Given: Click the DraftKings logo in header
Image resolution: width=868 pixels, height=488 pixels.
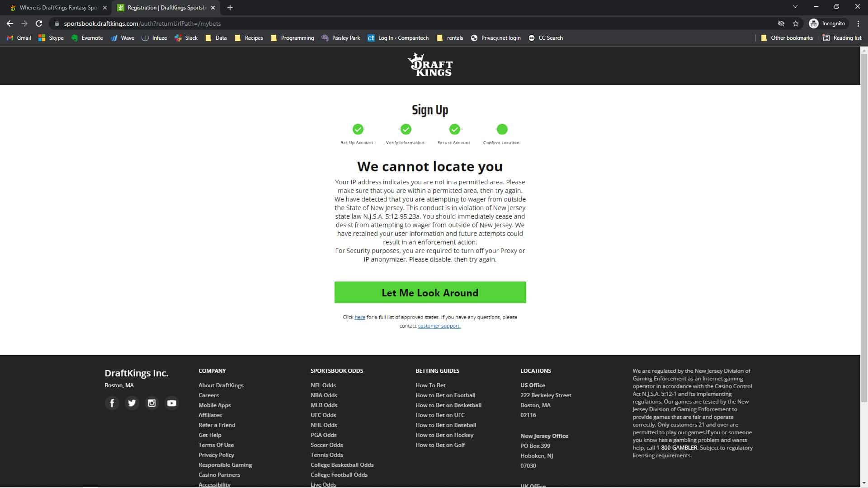Looking at the screenshot, I should click(430, 65).
